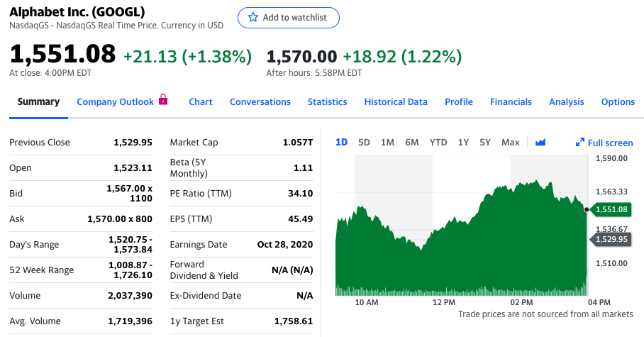
Task: Click the Open value 1,523.11
Action: [133, 167]
